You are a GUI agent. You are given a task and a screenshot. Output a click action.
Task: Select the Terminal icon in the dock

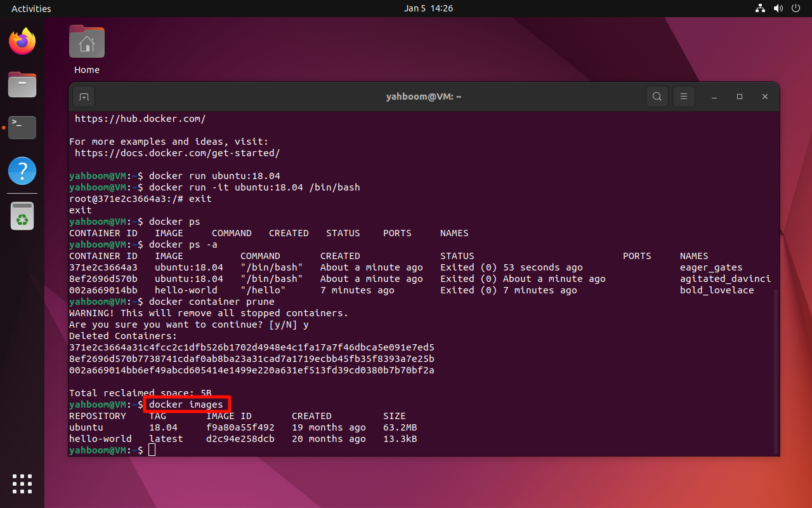pyautogui.click(x=22, y=127)
